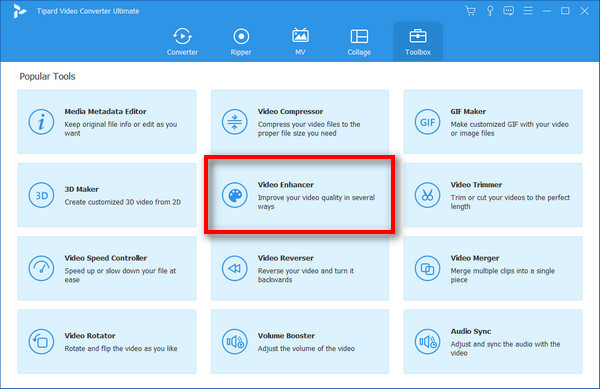Click the Popular Tools heading
Screen dimensions: 600x389
click(47, 76)
